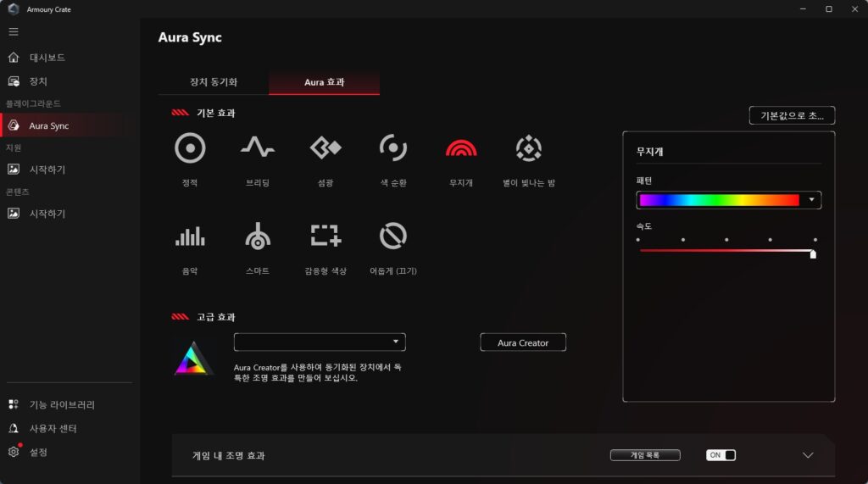Select the 스마트 smart effect icon

tap(258, 236)
